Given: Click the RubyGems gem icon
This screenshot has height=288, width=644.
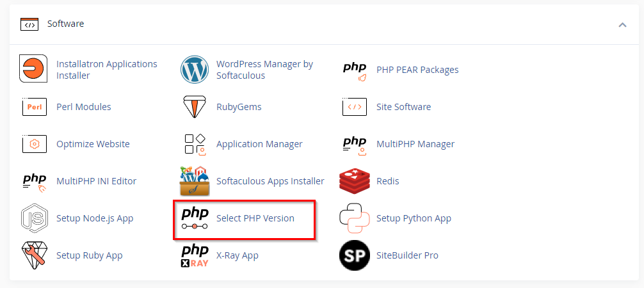Looking at the screenshot, I should click(x=195, y=106).
